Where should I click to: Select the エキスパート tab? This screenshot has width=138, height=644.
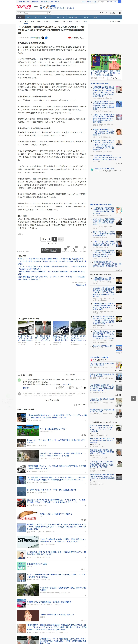point(48,17)
